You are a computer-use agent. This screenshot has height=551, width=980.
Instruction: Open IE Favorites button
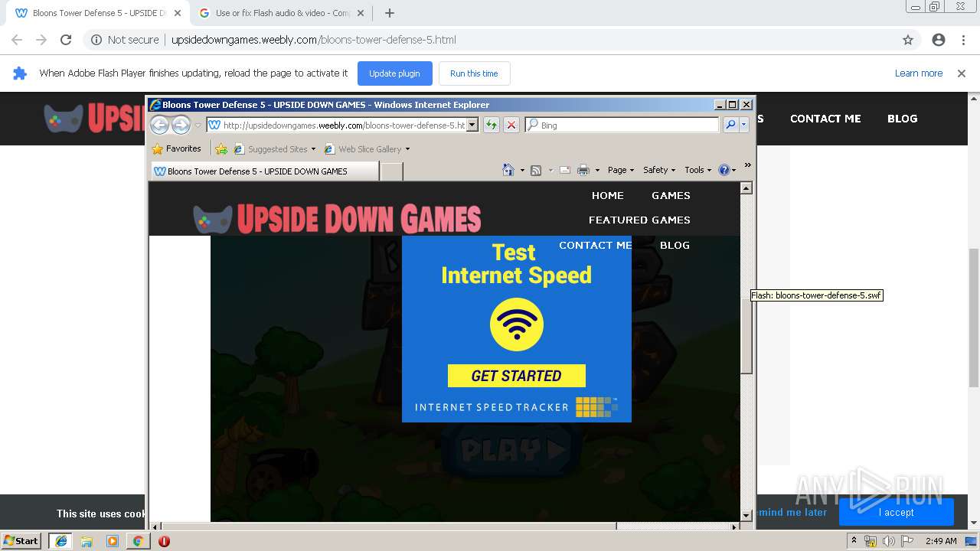177,148
